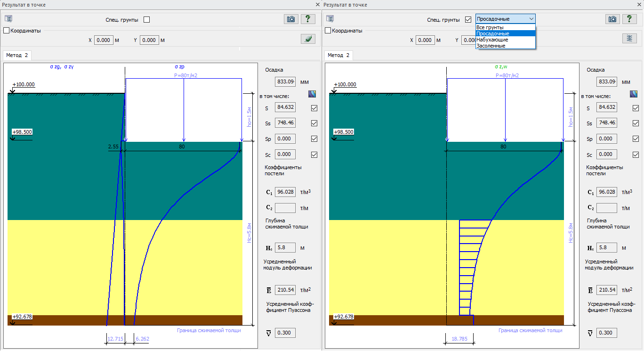Select Набухающие from the dropdown list

(492, 40)
